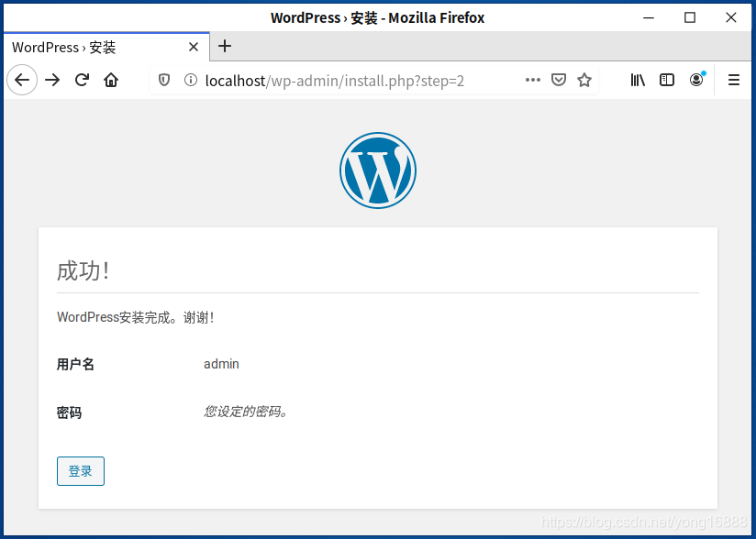Screen dimensions: 756x539
Task: Open the Firefox home page
Action: point(111,80)
